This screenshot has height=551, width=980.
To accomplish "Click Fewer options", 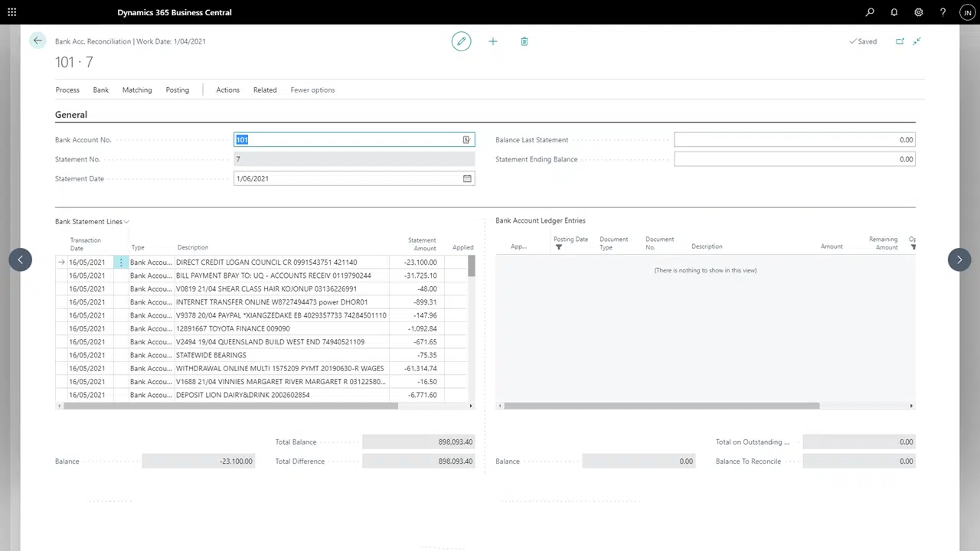I will point(312,90).
